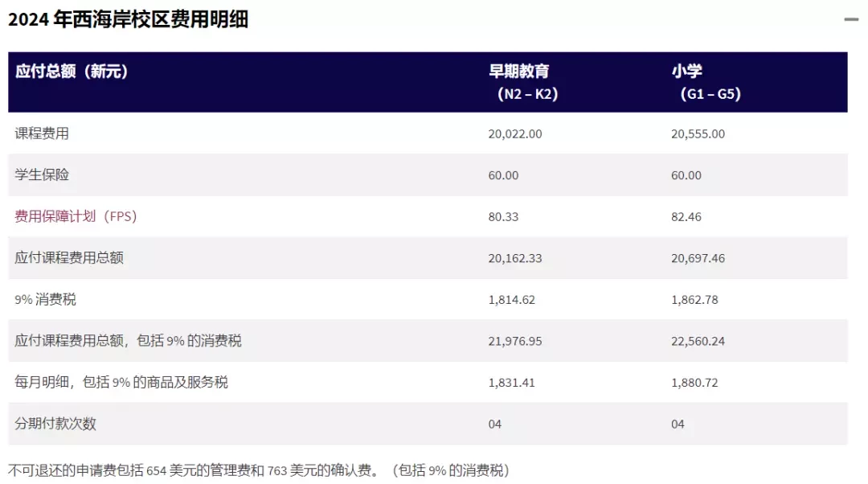The image size is (868, 484).
Task: Select the total 22,560.24
Action: tap(698, 342)
